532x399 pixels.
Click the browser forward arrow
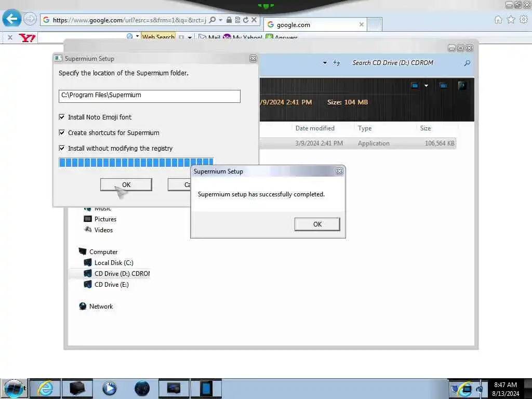30,19
